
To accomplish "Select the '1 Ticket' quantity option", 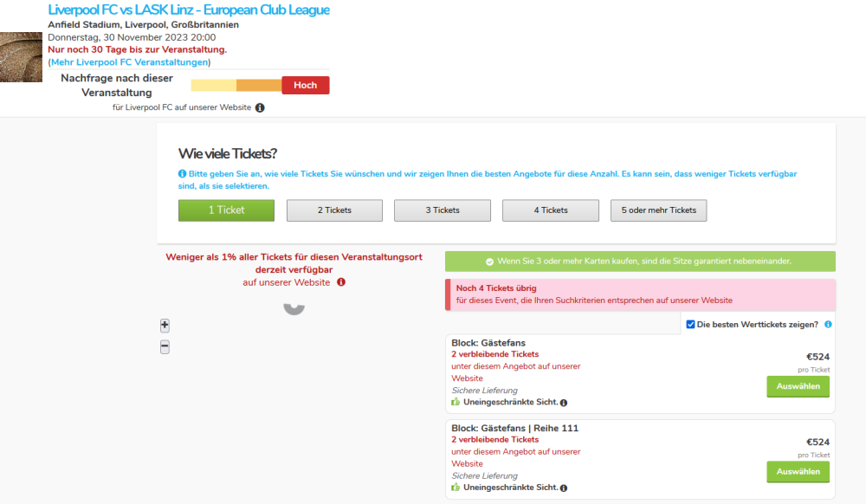I will [226, 210].
